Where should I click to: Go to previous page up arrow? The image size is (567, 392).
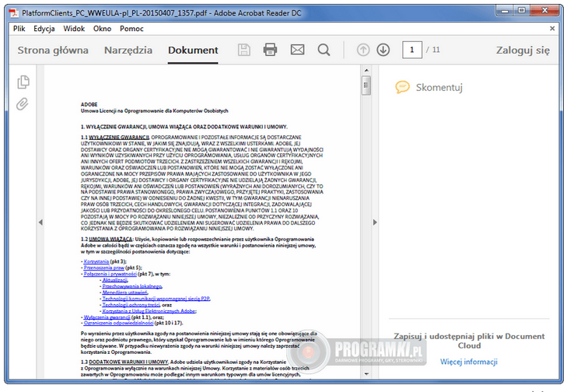tap(363, 50)
